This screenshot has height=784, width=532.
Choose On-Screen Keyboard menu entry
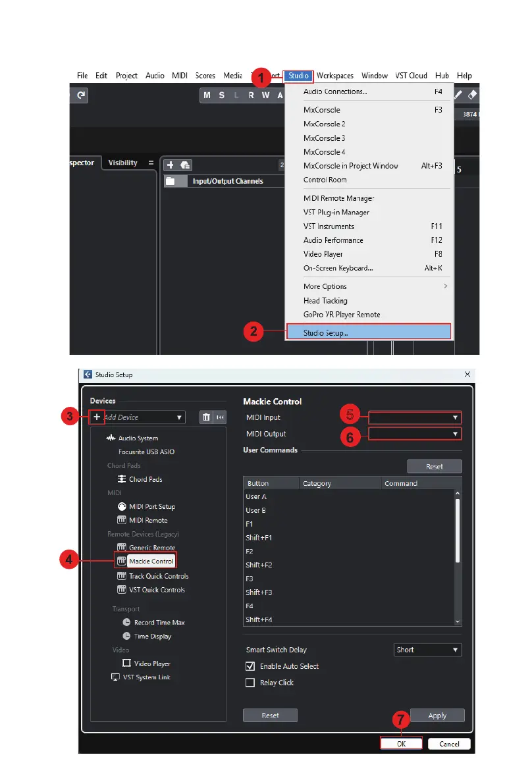click(x=370, y=268)
